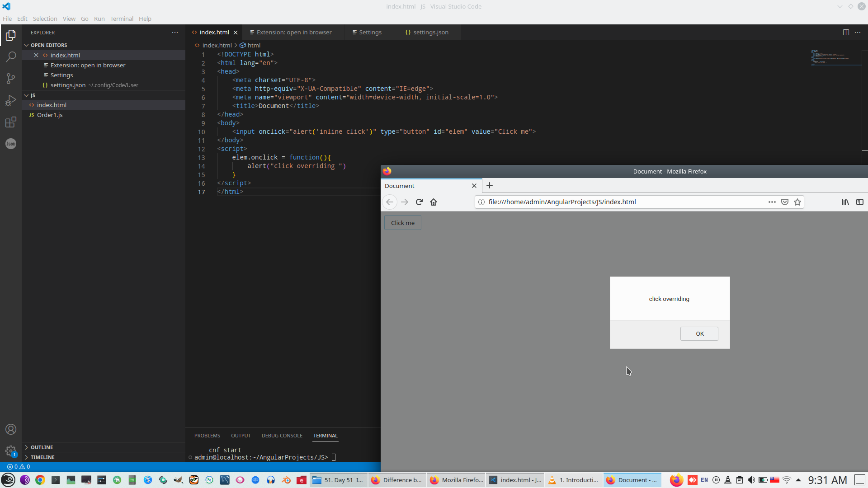Expand the OUTLINE section
Screen dimensions: 868x488
pyautogui.click(x=42, y=447)
